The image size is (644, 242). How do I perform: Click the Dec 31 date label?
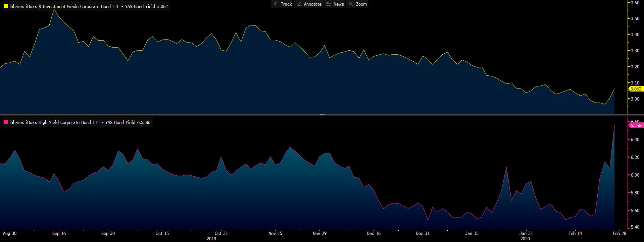point(423,233)
